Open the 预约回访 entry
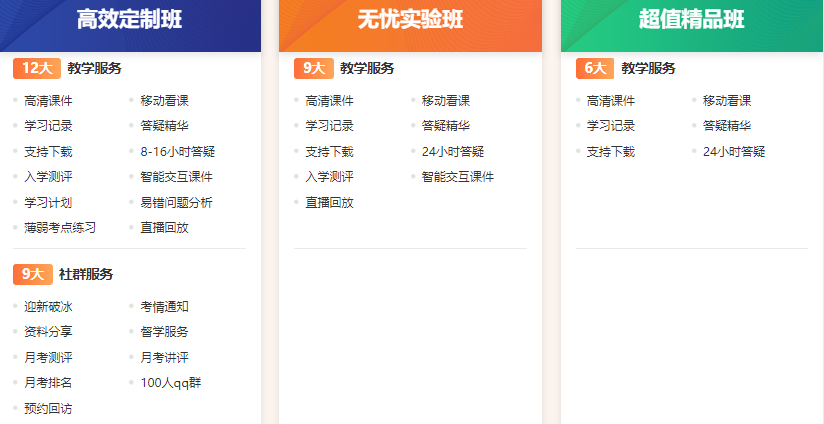824x424 pixels. [48, 408]
